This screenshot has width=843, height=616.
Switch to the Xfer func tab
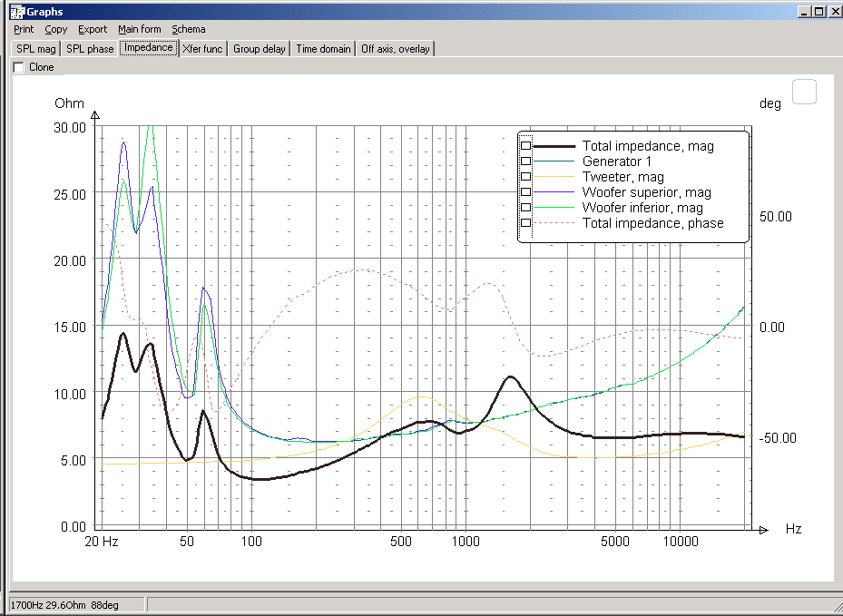(x=202, y=49)
